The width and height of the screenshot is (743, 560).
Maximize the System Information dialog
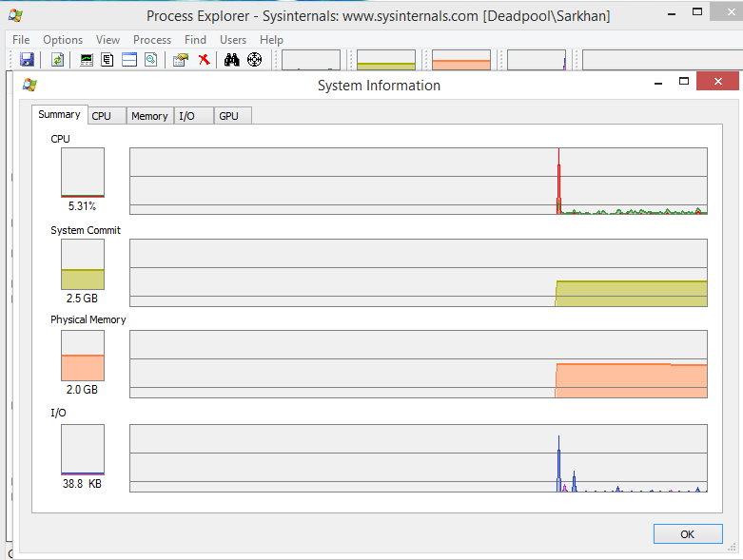pyautogui.click(x=684, y=82)
